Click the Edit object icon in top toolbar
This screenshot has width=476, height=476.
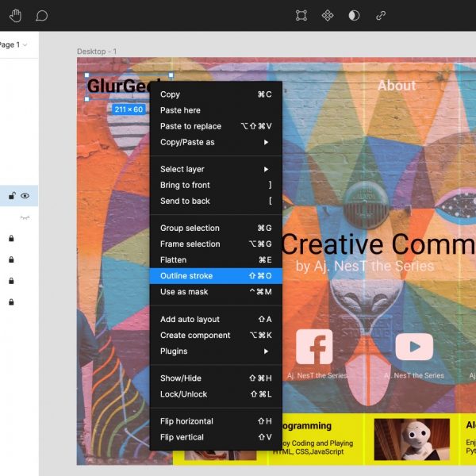click(301, 16)
